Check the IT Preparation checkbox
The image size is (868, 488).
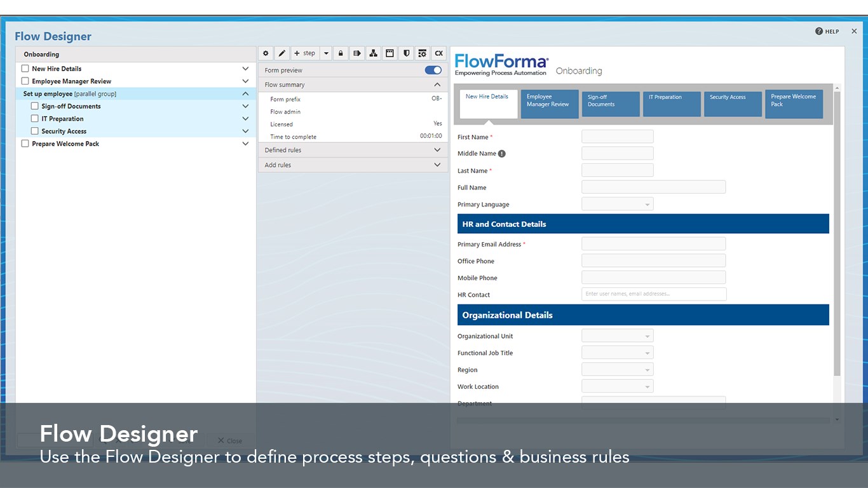pyautogui.click(x=35, y=119)
